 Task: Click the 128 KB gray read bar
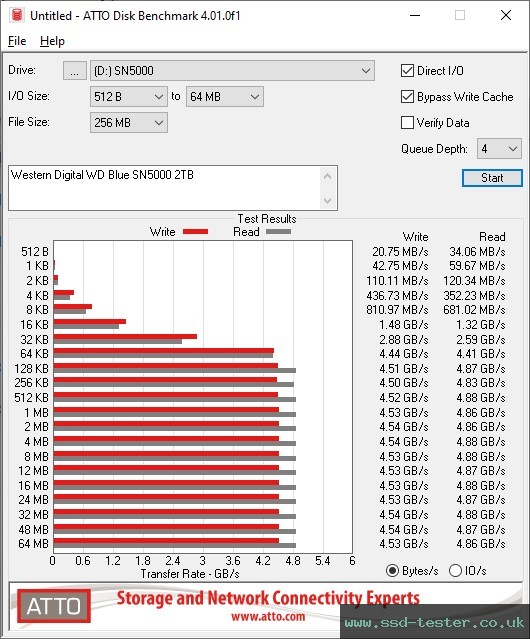coord(175,370)
